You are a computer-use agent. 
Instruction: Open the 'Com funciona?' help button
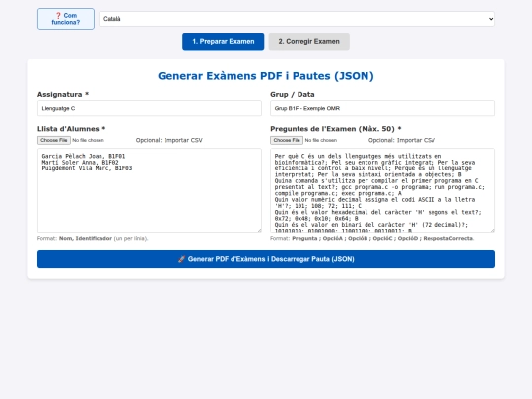click(66, 19)
